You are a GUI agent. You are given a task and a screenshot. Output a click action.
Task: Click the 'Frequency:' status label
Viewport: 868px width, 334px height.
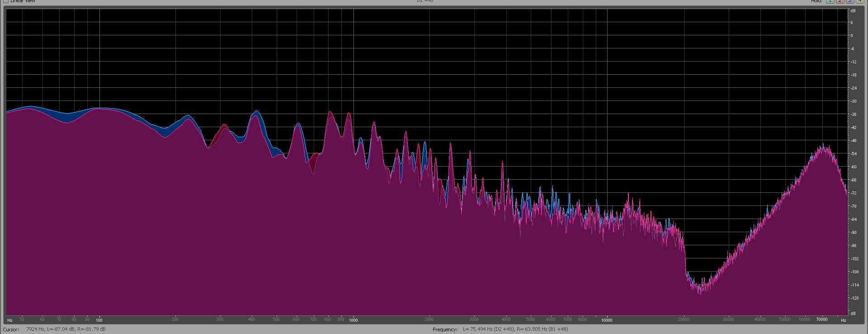tap(445, 329)
